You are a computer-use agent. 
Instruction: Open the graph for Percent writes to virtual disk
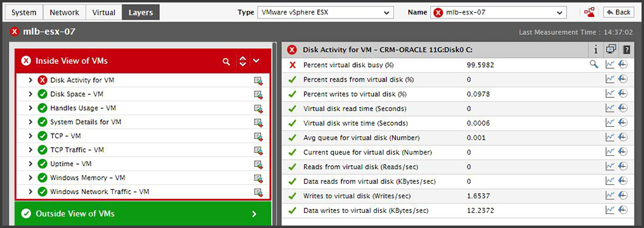point(610,94)
